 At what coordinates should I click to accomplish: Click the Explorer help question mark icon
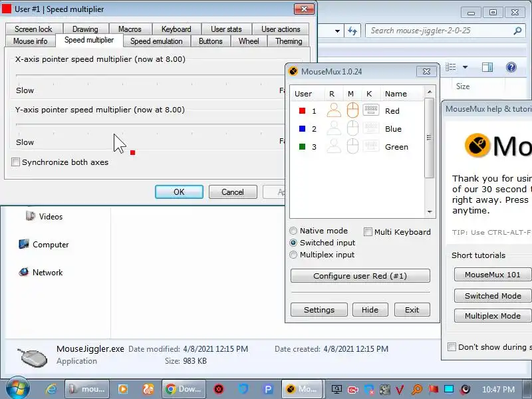point(511,67)
